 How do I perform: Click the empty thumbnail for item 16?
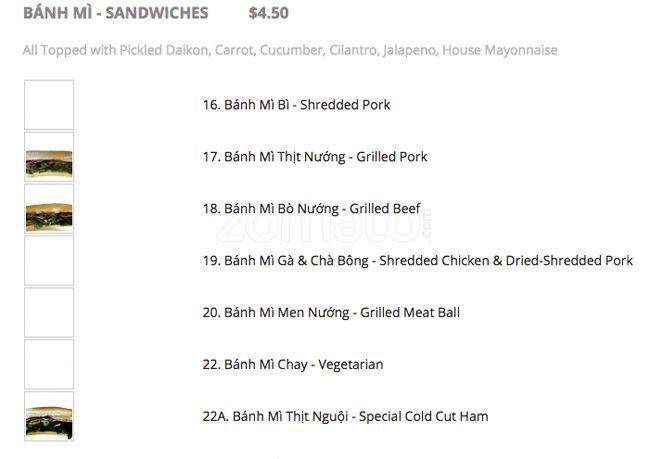49,105
